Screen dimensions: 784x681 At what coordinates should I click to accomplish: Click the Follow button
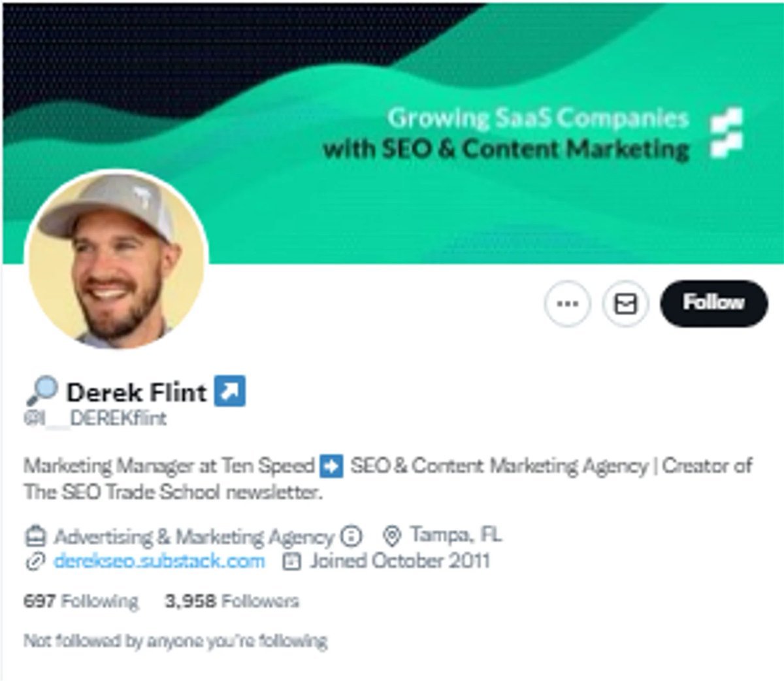coord(714,303)
